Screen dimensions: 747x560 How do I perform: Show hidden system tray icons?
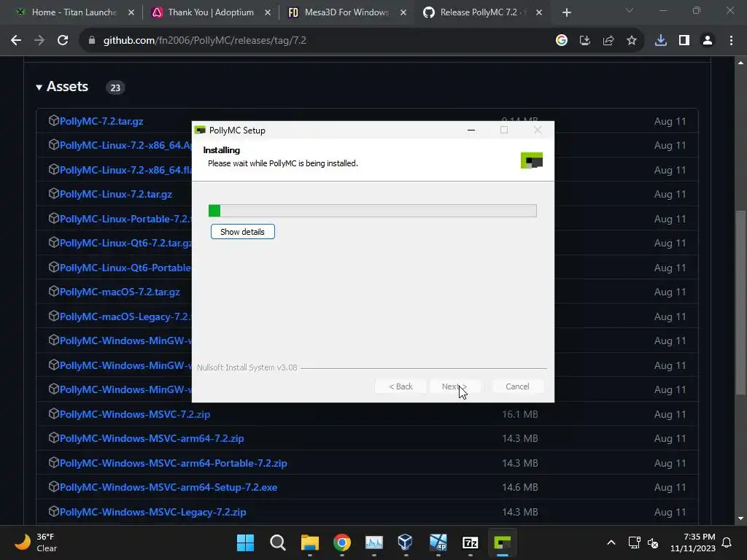(x=611, y=542)
